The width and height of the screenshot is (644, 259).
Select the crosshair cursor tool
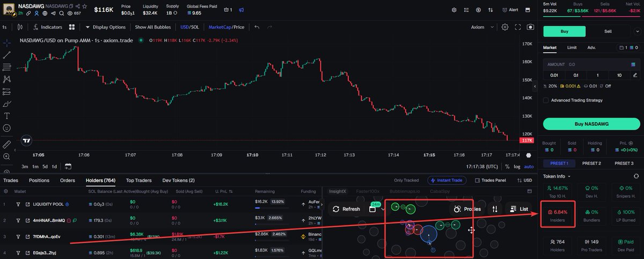(7, 42)
